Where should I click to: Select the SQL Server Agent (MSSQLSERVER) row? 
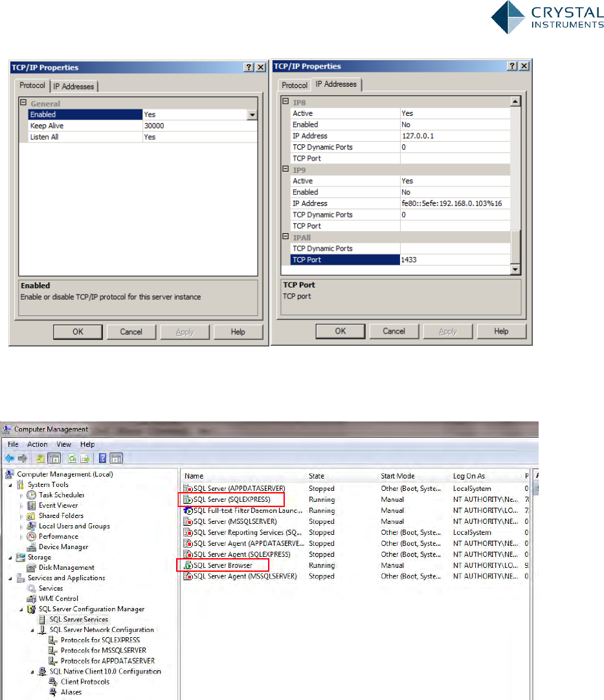355,576
